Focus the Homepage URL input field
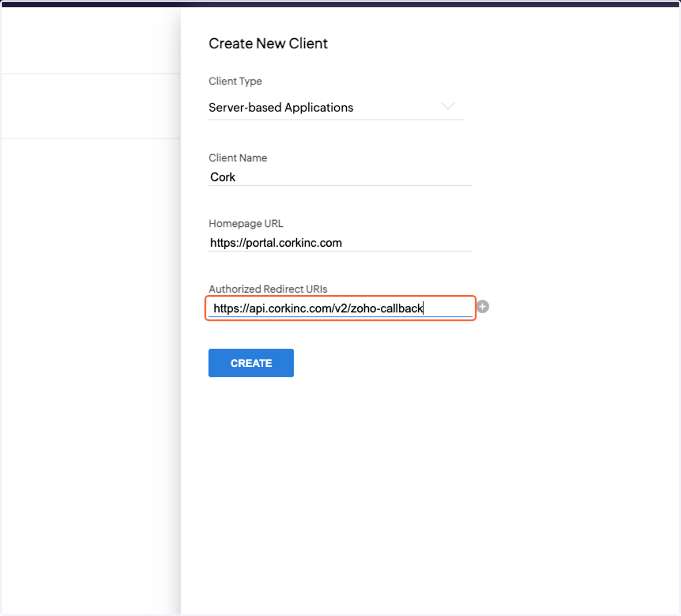The height and width of the screenshot is (616, 681). pos(340,243)
